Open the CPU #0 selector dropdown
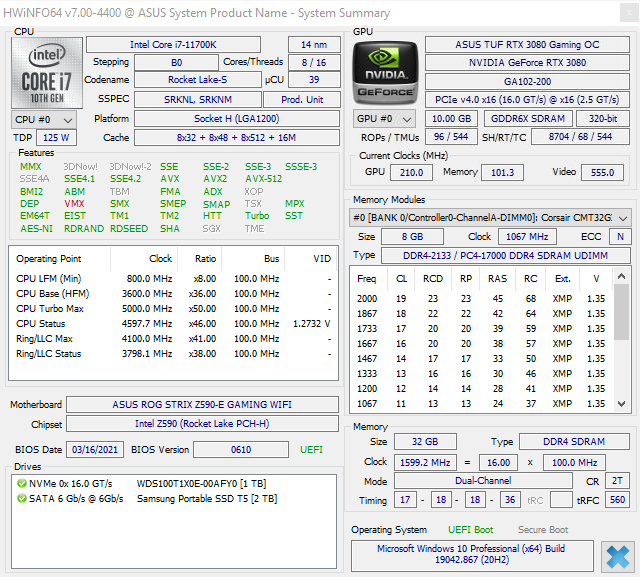Viewport: 640px width, 577px height. coord(44,120)
